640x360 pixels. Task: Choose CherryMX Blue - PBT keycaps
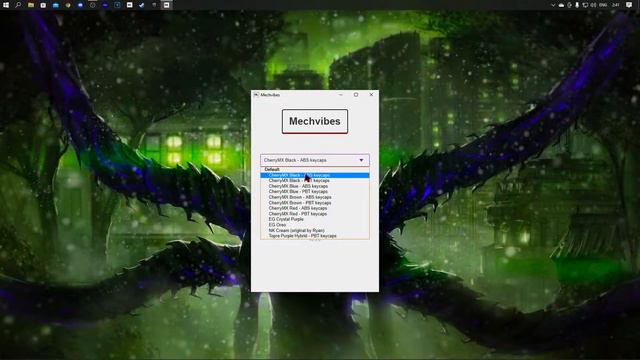[x=315, y=191]
